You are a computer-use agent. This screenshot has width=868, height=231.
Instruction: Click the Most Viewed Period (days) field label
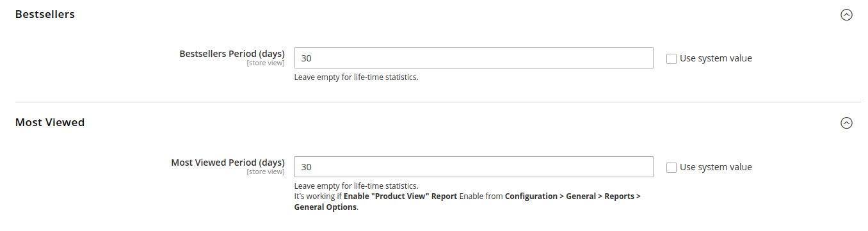[228, 163]
